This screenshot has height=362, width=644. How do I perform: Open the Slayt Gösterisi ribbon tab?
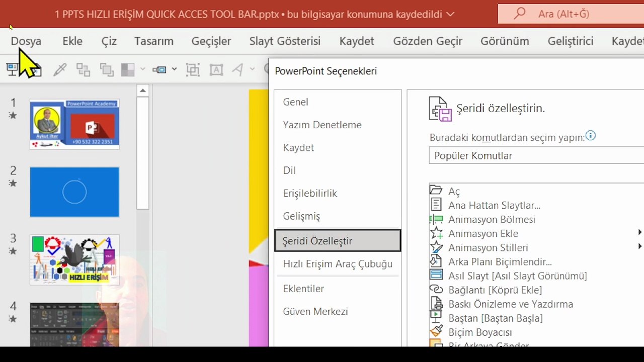285,41
